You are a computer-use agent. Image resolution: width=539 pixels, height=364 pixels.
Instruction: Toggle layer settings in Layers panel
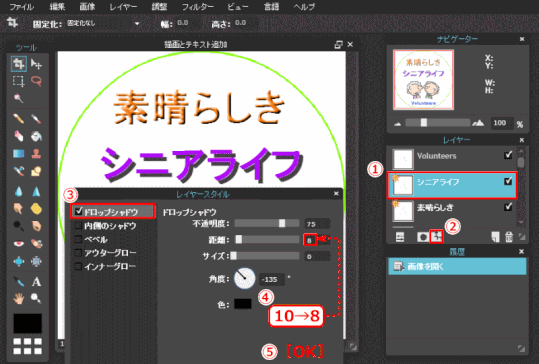point(400,237)
